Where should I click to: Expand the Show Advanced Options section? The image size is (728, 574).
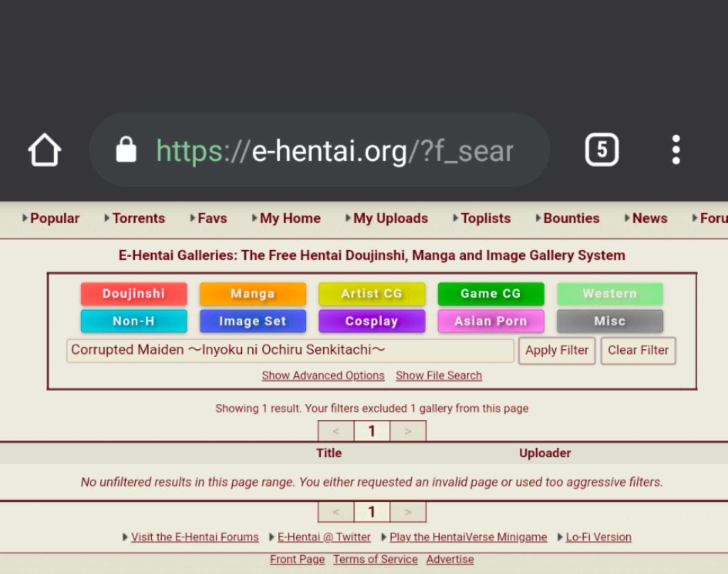[322, 375]
